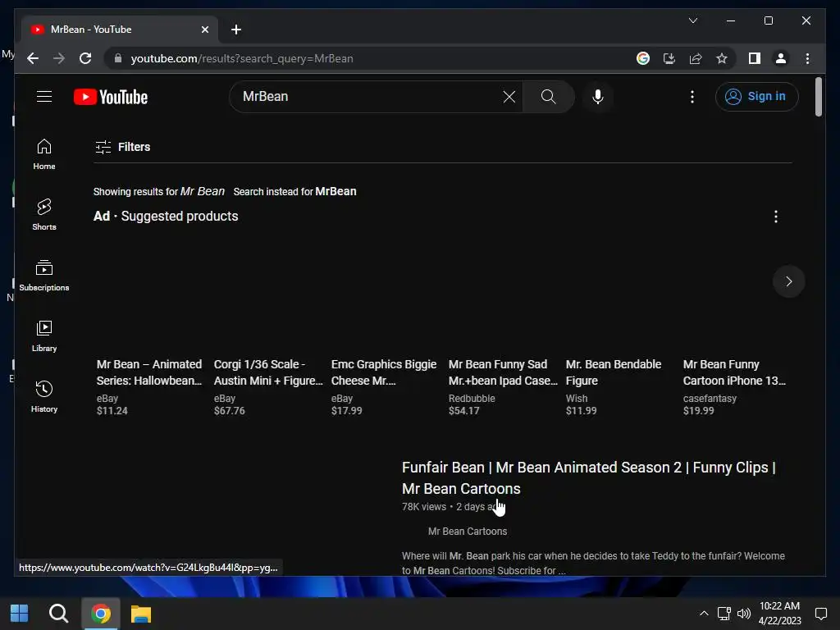Bookmark this tab with the star
Image resolution: width=840 pixels, height=630 pixels.
coord(722,58)
